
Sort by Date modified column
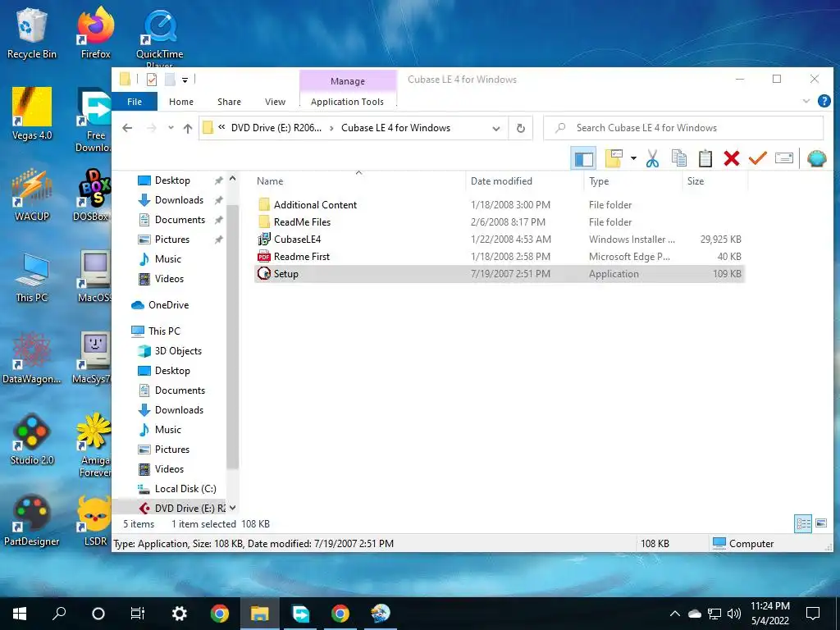click(x=525, y=181)
